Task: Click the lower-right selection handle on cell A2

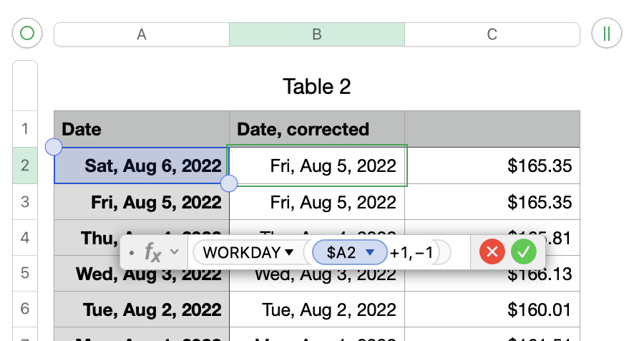Action: pyautogui.click(x=229, y=184)
